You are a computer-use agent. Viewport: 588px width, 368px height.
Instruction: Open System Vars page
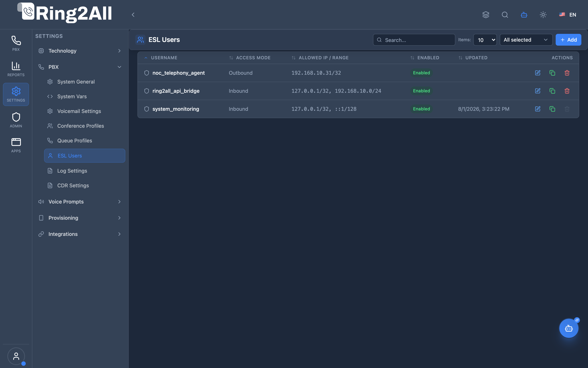click(85, 96)
